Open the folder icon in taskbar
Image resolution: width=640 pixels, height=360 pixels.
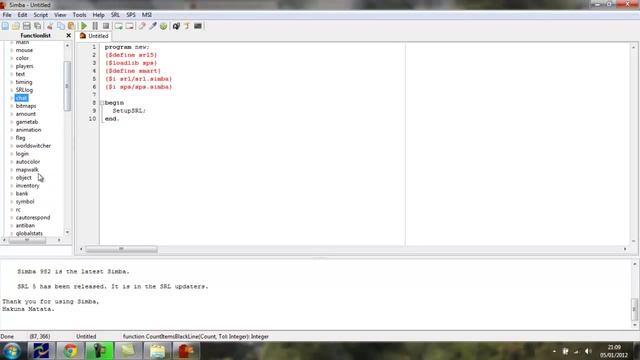[x=157, y=351]
